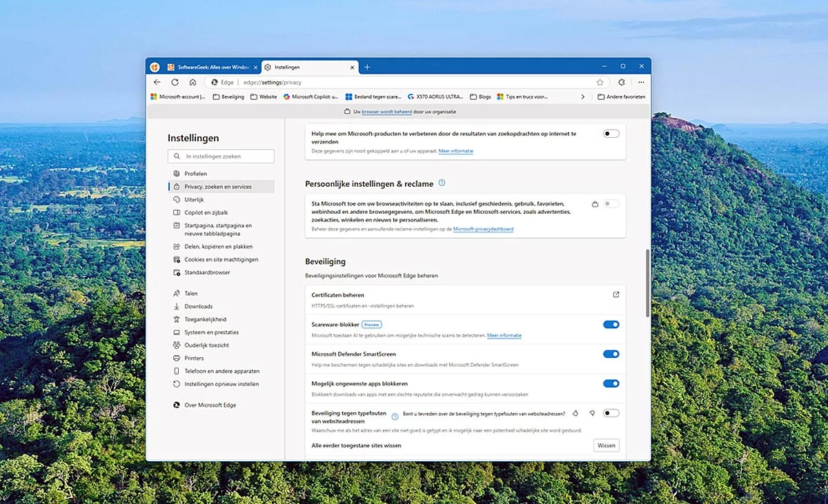Open Telefoon en andere apparaten settings
The height and width of the screenshot is (504, 828).
(x=221, y=371)
